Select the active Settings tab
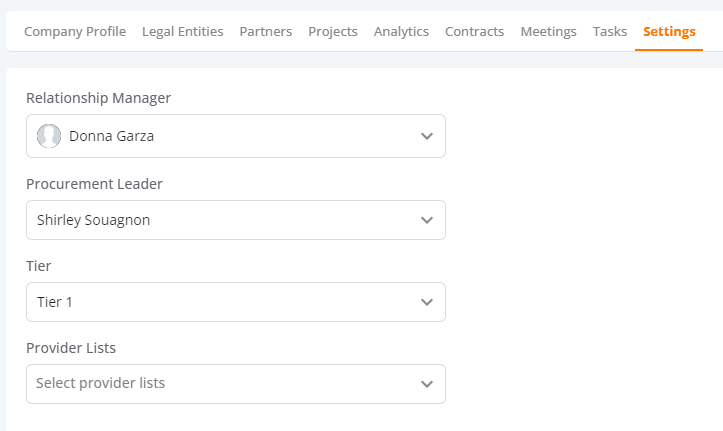This screenshot has height=431, width=723. click(669, 31)
